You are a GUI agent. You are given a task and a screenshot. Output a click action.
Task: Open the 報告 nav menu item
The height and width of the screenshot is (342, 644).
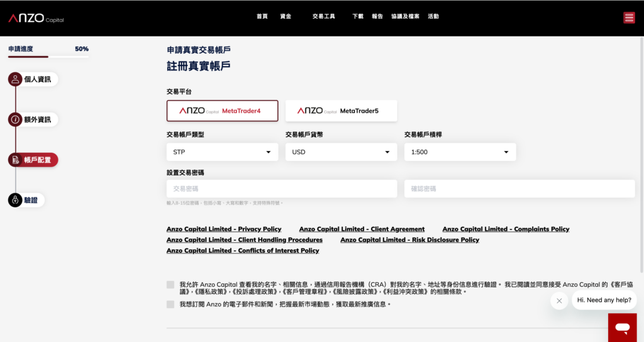click(x=377, y=16)
